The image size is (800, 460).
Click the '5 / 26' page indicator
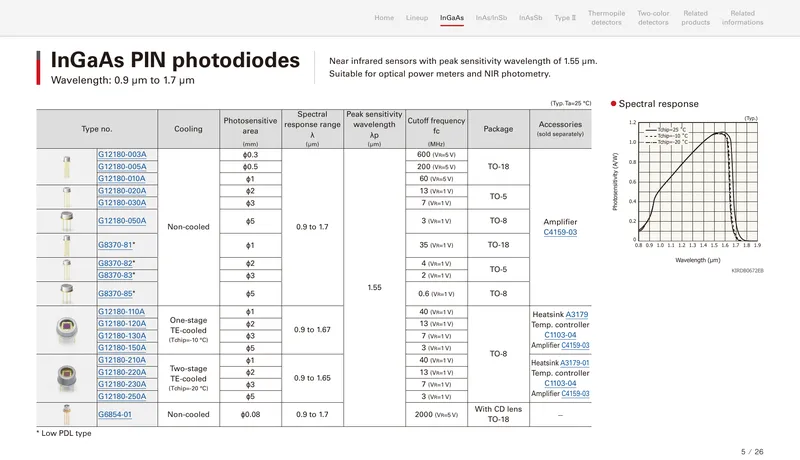752,452
